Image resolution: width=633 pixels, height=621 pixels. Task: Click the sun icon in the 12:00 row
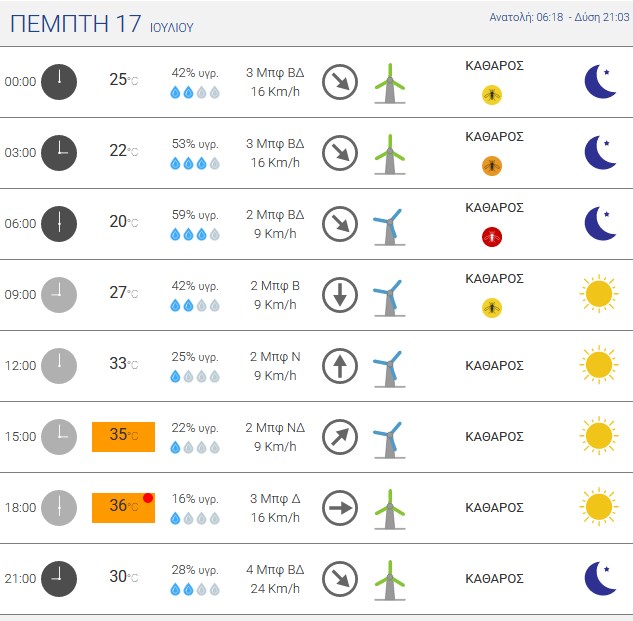599,365
